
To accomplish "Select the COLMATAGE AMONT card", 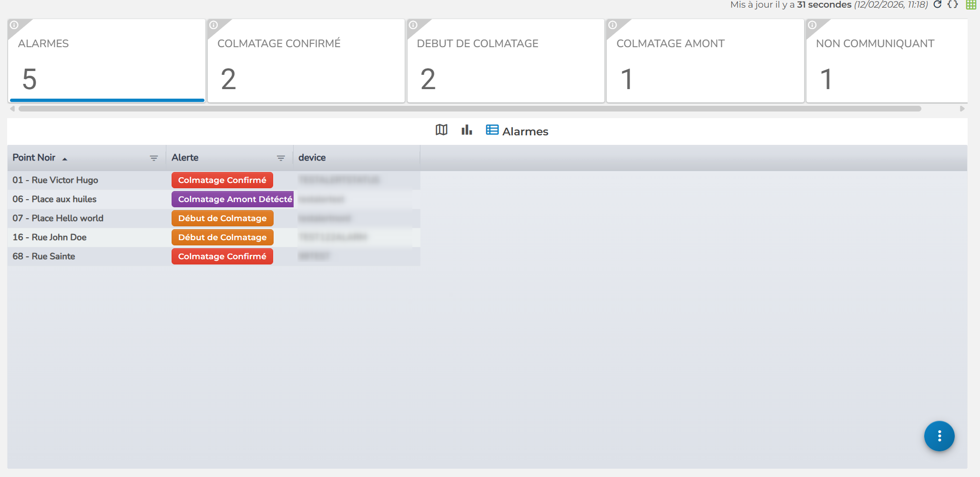I will tap(704, 61).
